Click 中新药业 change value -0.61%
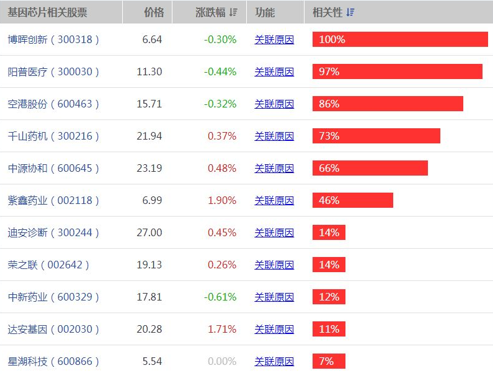 (220, 297)
